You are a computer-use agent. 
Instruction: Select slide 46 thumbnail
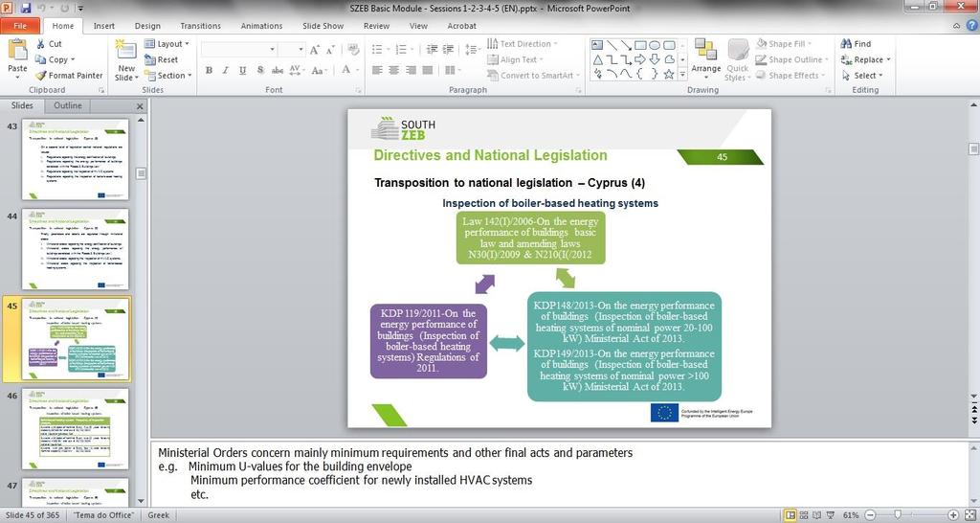(x=75, y=428)
